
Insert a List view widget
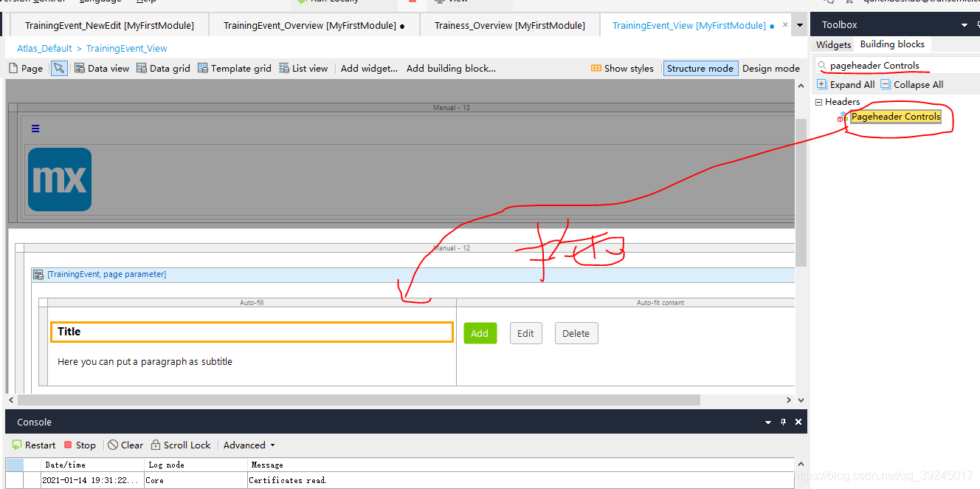pyautogui.click(x=303, y=69)
